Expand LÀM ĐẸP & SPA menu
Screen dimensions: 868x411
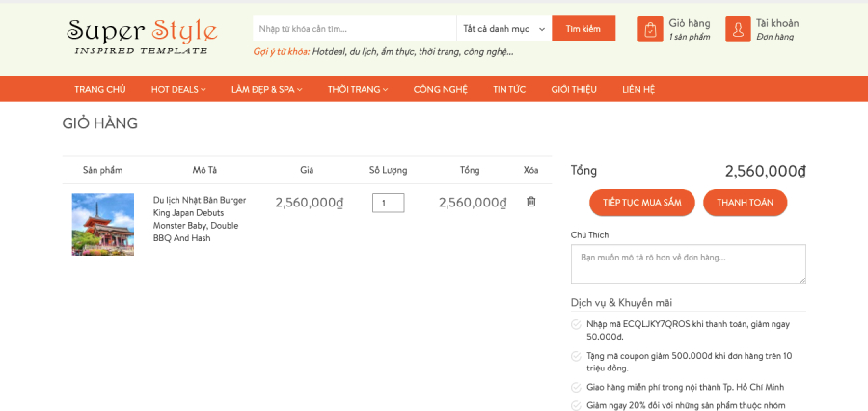pos(267,89)
